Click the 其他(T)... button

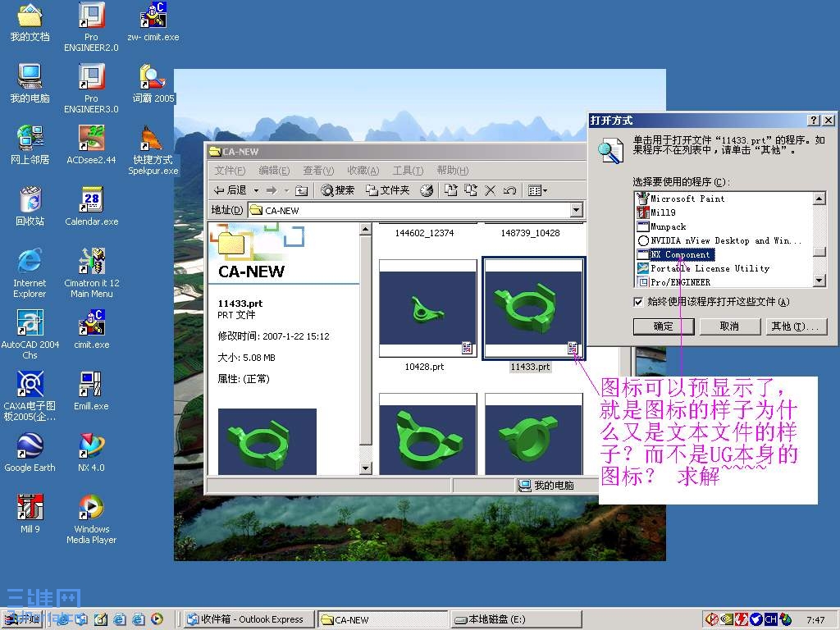click(x=795, y=326)
